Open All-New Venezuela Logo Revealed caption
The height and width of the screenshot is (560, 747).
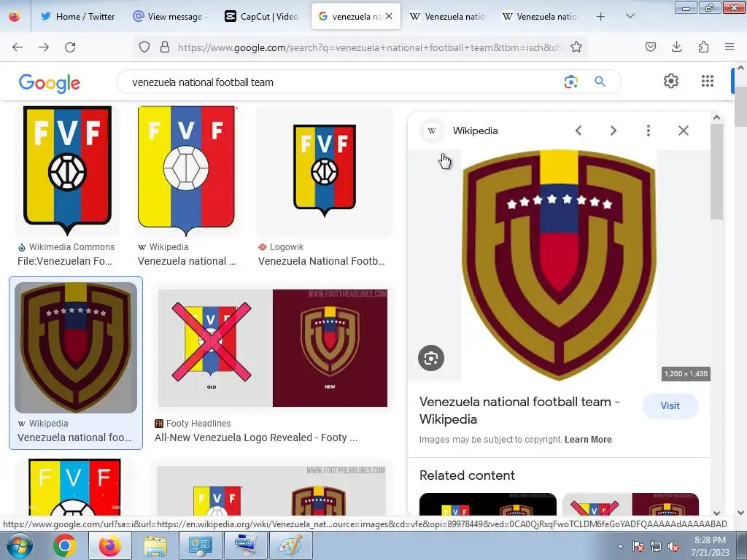pos(256,437)
